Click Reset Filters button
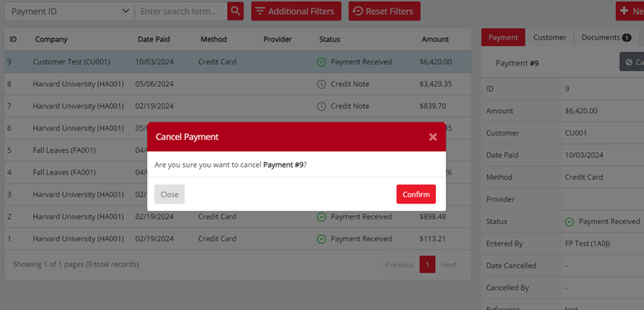The image size is (644, 310). pos(385,11)
